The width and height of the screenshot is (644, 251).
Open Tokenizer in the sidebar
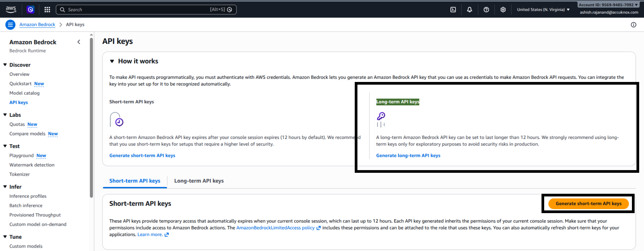pyautogui.click(x=20, y=174)
